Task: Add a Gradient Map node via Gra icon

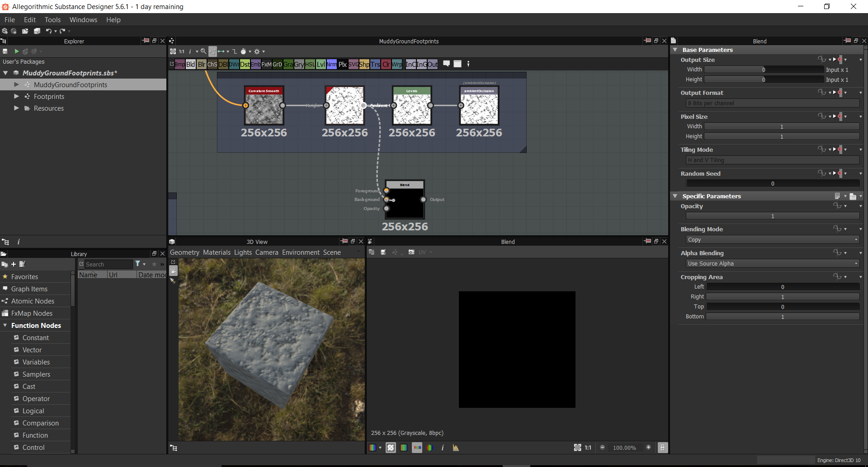Action: coord(288,64)
